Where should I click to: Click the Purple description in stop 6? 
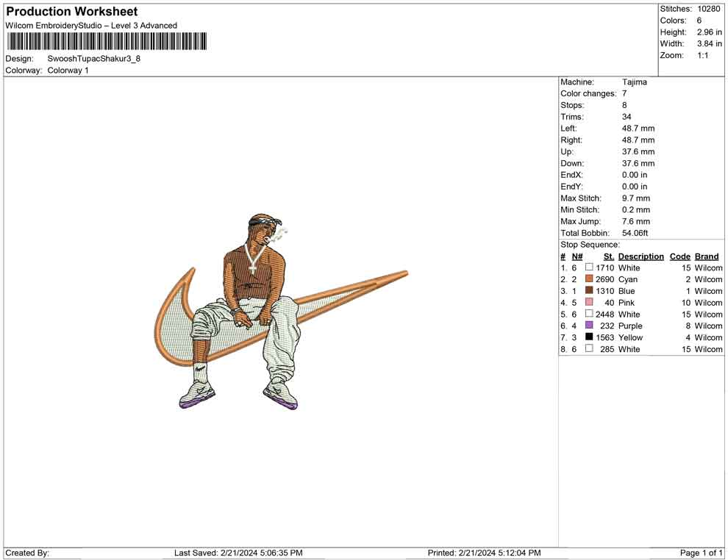630,326
